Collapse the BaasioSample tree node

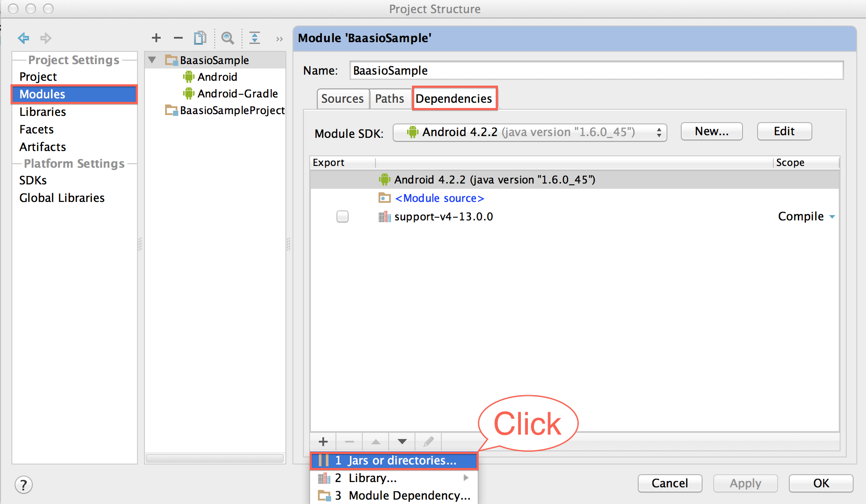(x=152, y=60)
